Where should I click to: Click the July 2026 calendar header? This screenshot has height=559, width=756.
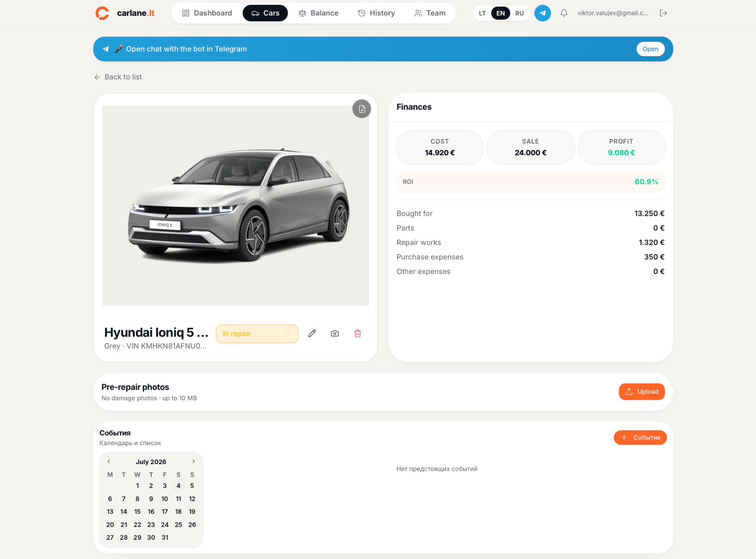151,462
